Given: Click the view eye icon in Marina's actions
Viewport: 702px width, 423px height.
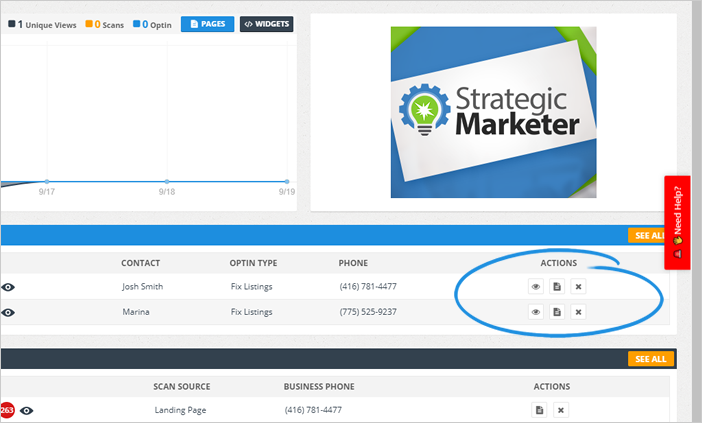Looking at the screenshot, I should 535,312.
